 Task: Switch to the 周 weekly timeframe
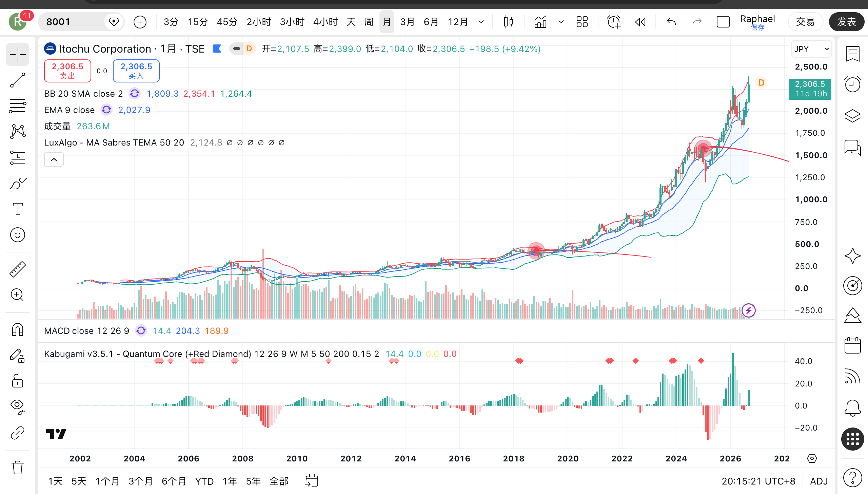click(x=369, y=22)
